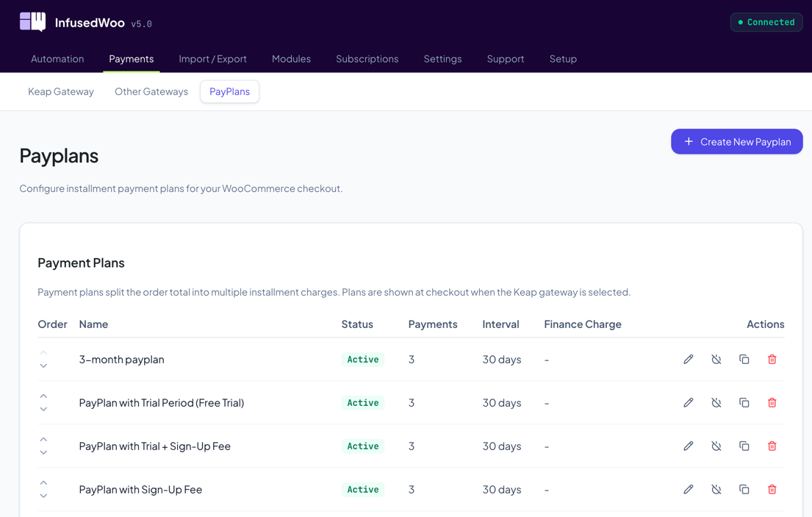Click the Create New Payplan button
The image size is (812, 517).
[x=736, y=141]
